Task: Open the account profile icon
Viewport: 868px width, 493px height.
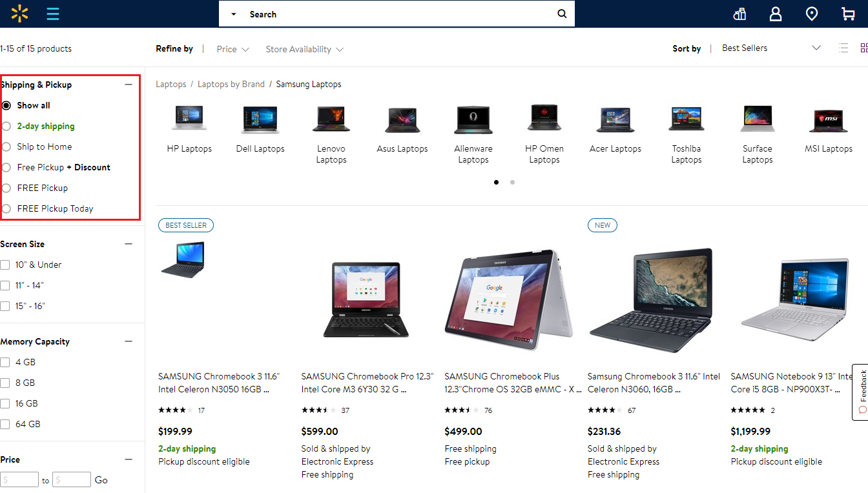Action: pyautogui.click(x=776, y=14)
